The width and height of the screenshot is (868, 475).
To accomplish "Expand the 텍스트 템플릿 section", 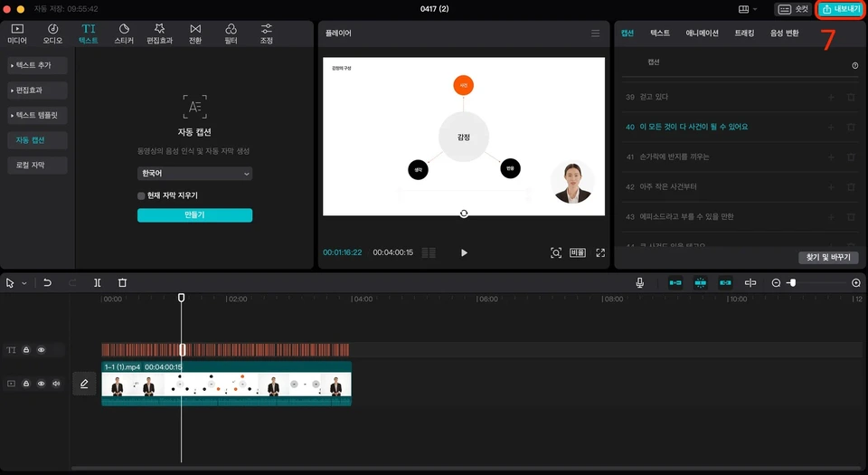I will (x=38, y=115).
